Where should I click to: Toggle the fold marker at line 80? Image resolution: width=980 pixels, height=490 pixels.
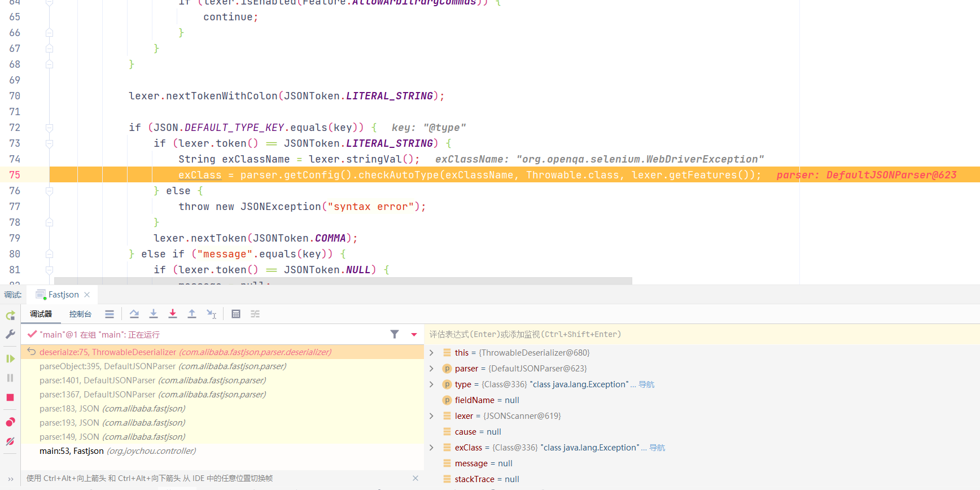(x=49, y=254)
